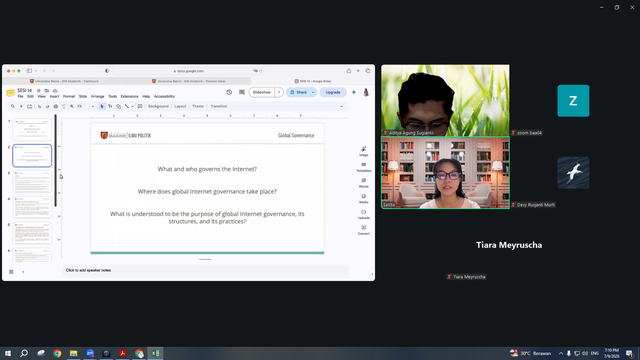Click the Theme toolbar button
This screenshot has height=360, width=640.
(x=198, y=106)
